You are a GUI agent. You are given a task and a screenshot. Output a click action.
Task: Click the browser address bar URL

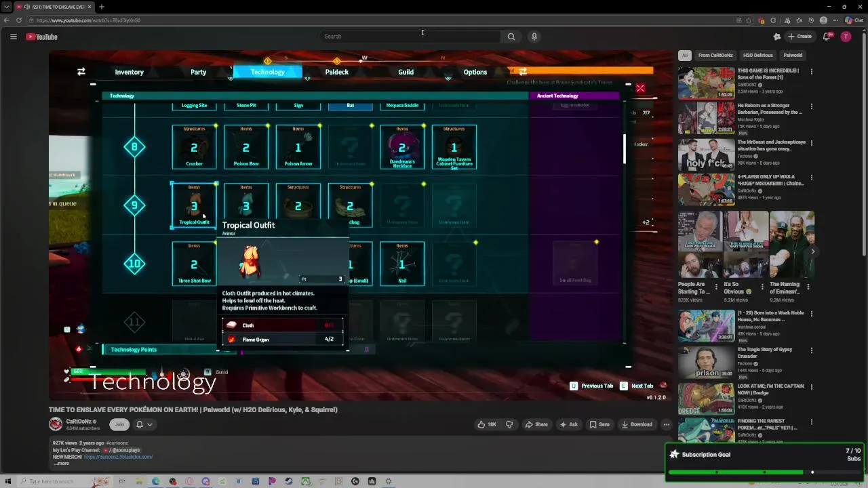[88, 20]
